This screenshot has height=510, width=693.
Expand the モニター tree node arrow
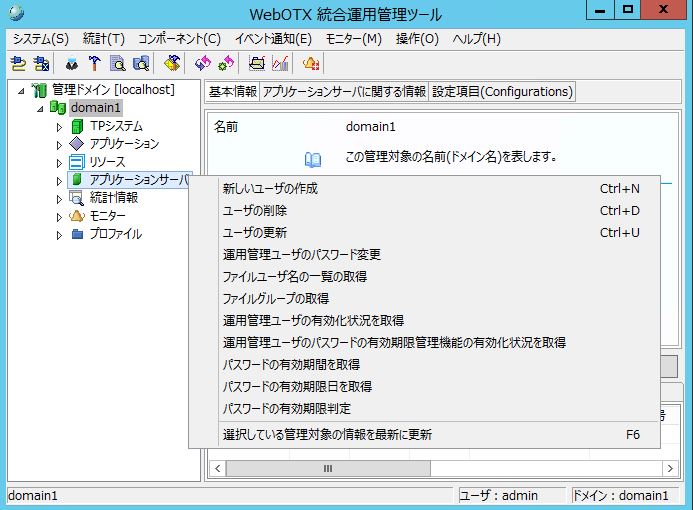(60, 216)
